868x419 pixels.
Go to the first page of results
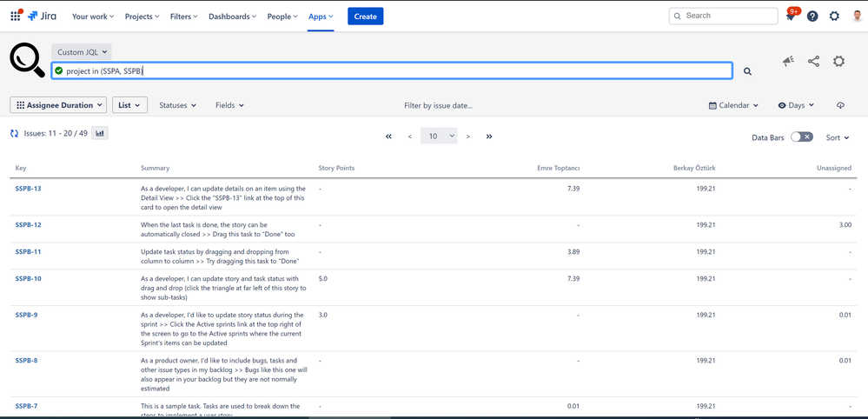pos(388,136)
